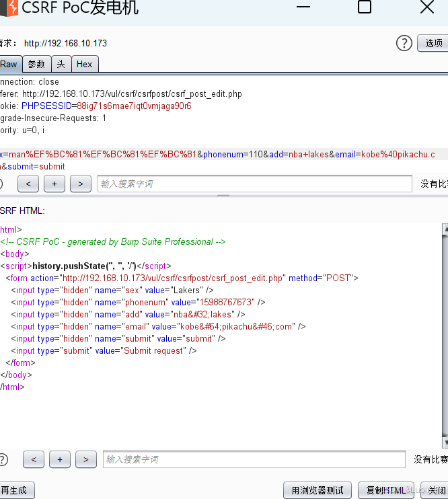Switch to the Raw tab

tap(10, 64)
